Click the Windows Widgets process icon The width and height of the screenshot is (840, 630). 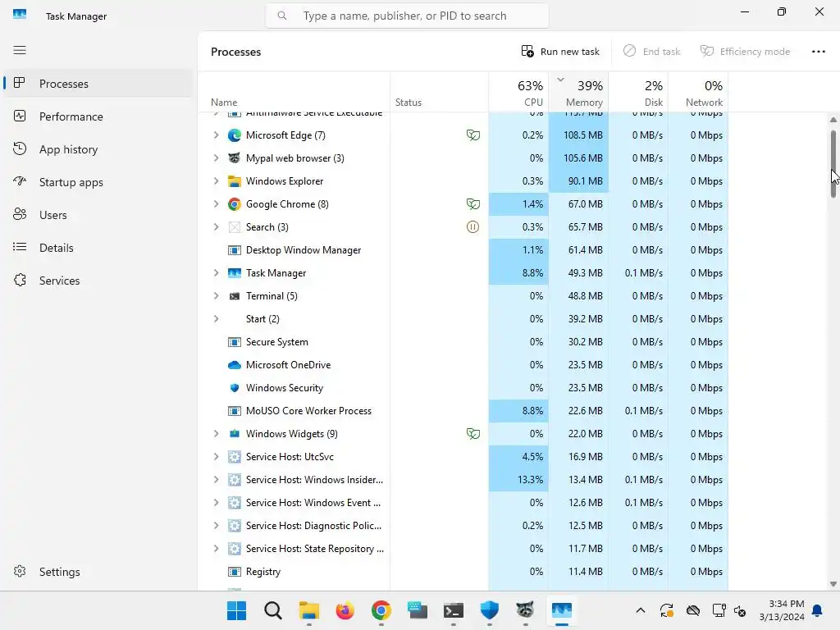tap(234, 434)
